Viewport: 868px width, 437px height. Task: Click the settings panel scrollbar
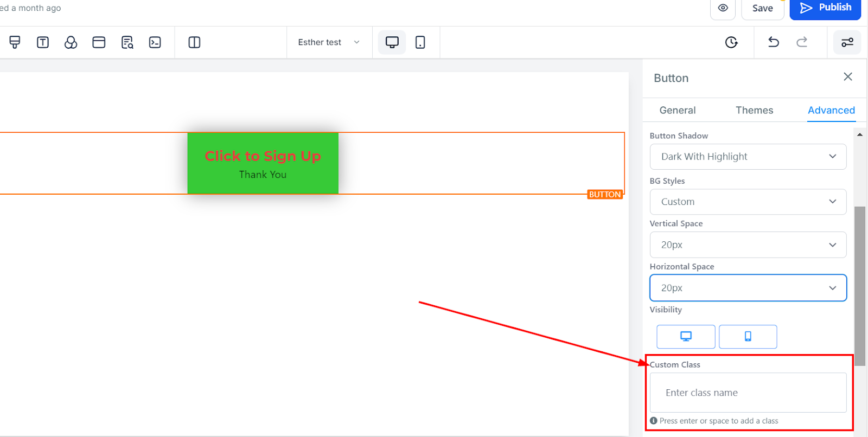pyautogui.click(x=860, y=286)
